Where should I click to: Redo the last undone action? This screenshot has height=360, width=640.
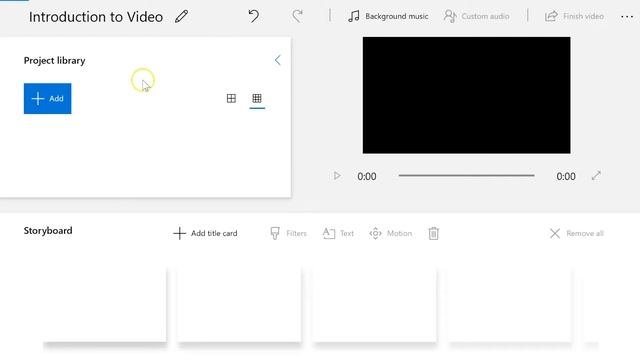pyautogui.click(x=298, y=16)
